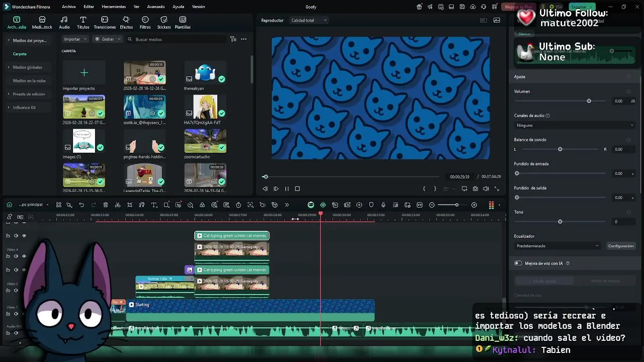Open the Importar dropdown
This screenshot has width=644, height=362.
(75, 39)
